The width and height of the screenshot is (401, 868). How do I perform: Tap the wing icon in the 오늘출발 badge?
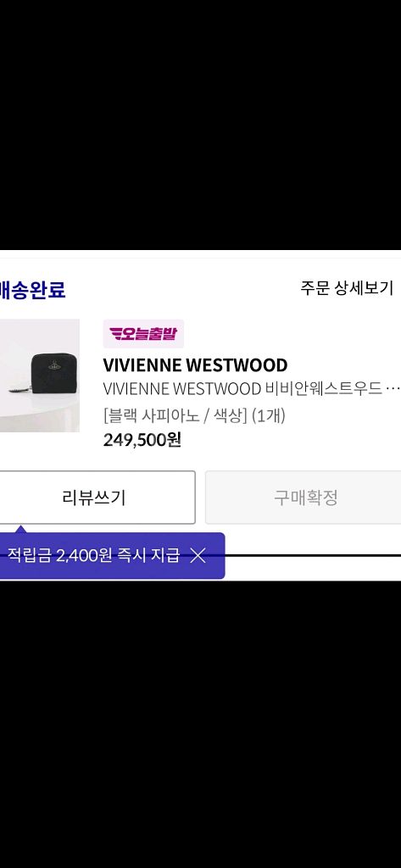(x=116, y=333)
